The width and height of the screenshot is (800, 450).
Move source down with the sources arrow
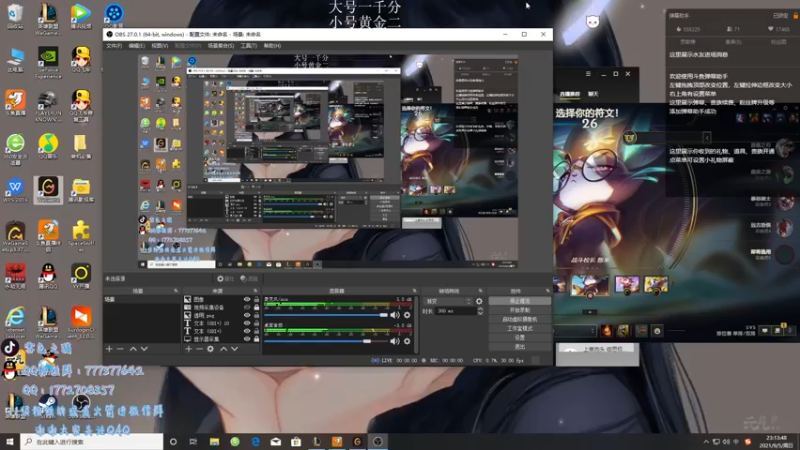[x=235, y=349]
